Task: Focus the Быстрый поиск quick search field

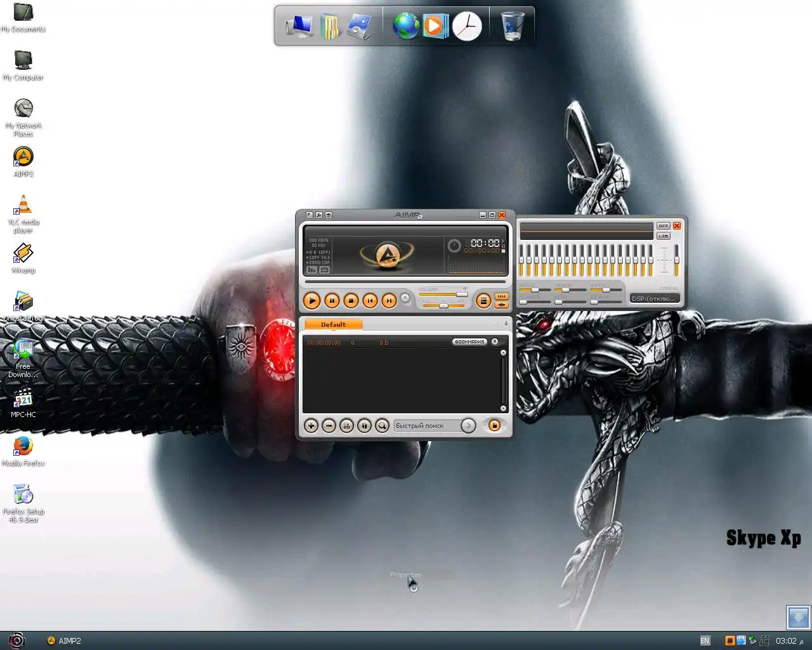Action: click(x=426, y=426)
